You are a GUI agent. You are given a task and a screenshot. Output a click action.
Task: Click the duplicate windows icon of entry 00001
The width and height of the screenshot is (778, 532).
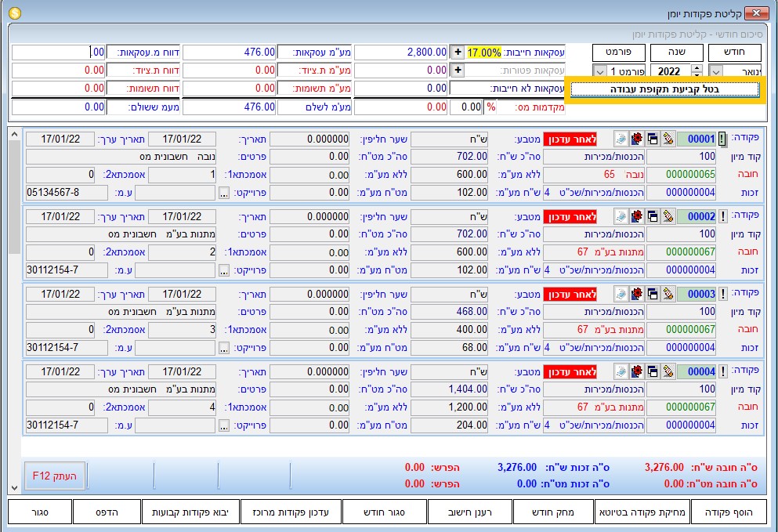click(x=653, y=139)
